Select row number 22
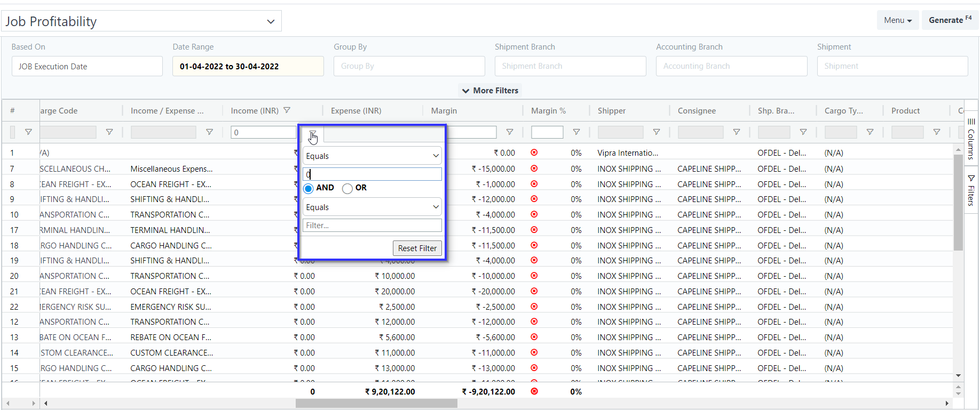This screenshot has height=410, width=980. [x=14, y=307]
